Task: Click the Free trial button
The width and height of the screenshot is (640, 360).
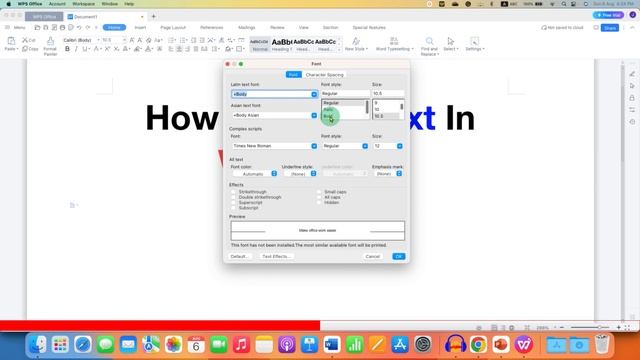Action: tap(608, 15)
